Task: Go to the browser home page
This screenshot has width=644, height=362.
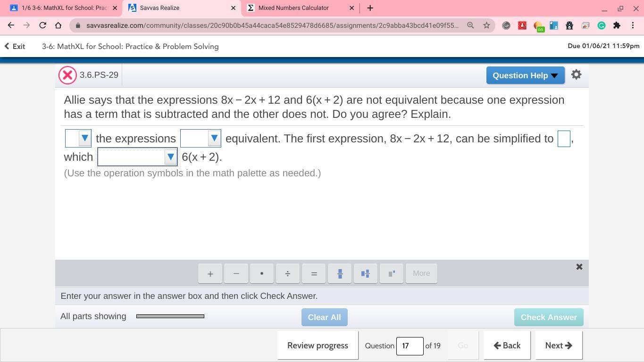Action: point(58,25)
